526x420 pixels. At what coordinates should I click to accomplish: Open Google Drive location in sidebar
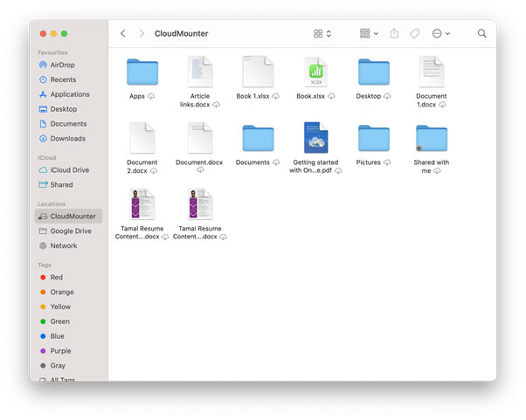[x=70, y=231]
